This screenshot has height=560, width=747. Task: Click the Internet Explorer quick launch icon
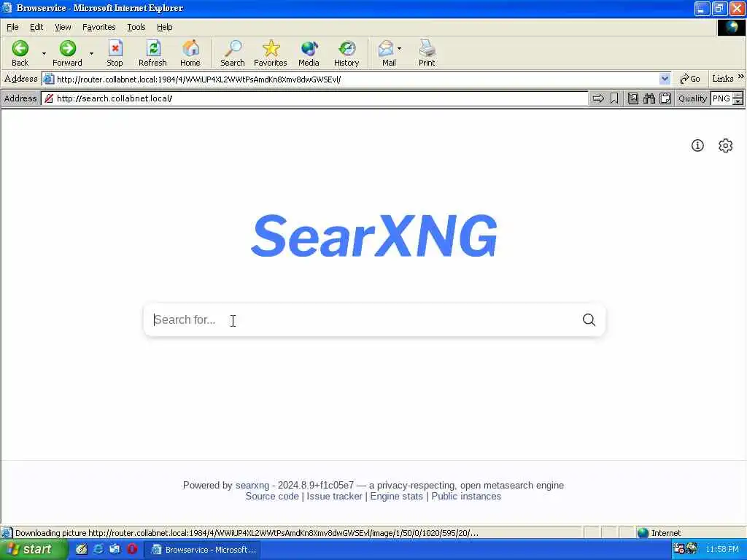(x=98, y=549)
